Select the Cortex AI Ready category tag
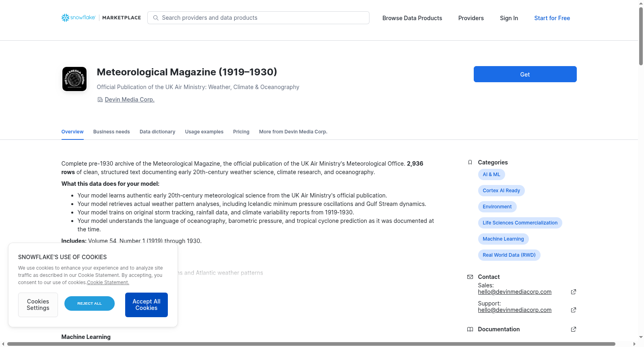This screenshot has width=644, height=347. (502, 191)
